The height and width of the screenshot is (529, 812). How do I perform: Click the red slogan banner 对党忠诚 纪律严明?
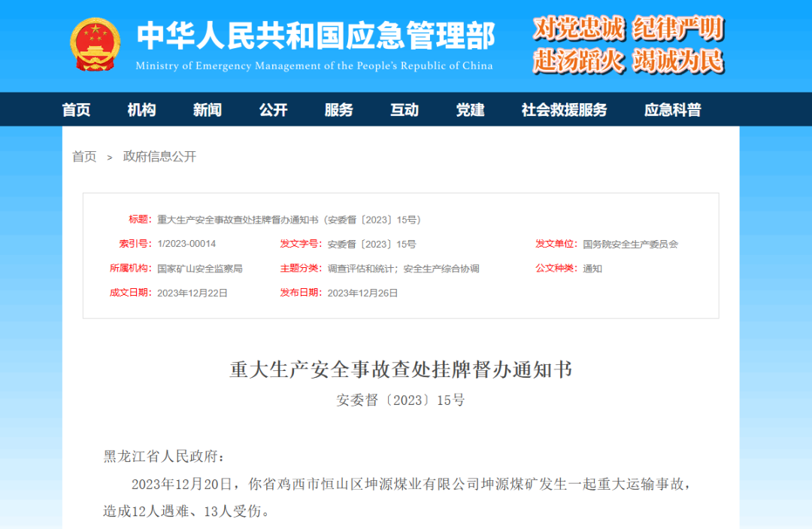(x=628, y=29)
